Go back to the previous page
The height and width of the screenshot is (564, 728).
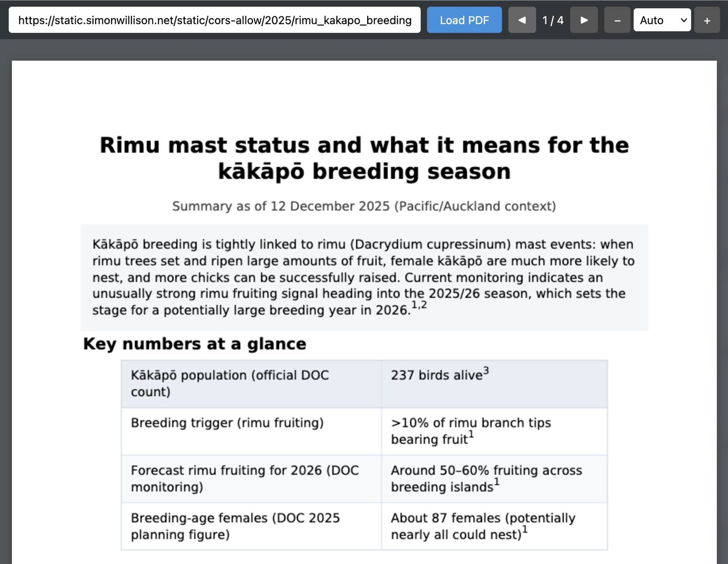(522, 20)
